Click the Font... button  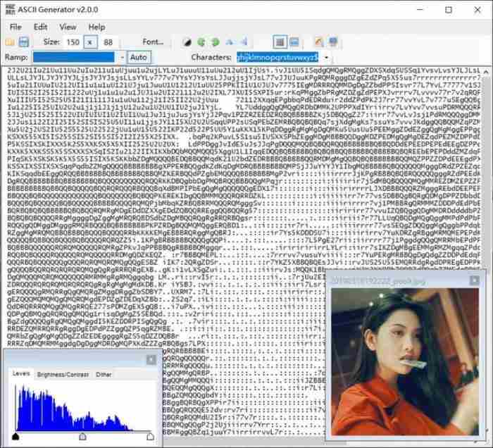coord(153,42)
